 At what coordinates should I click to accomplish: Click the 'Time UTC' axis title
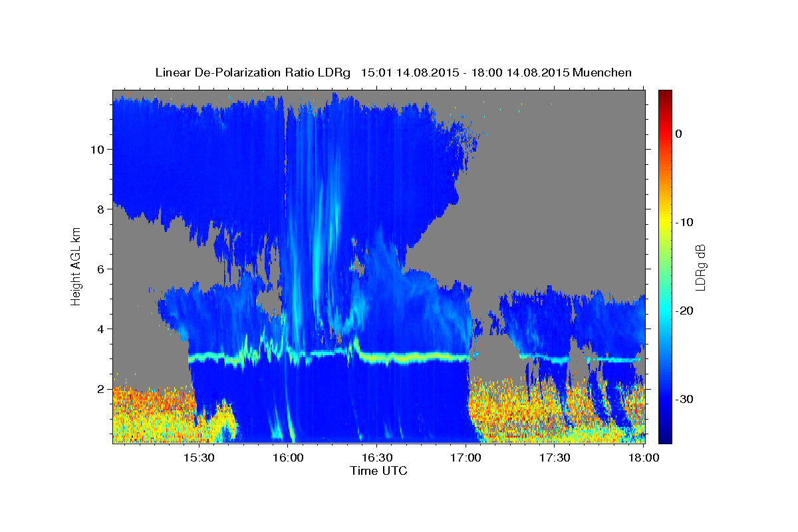(x=378, y=471)
